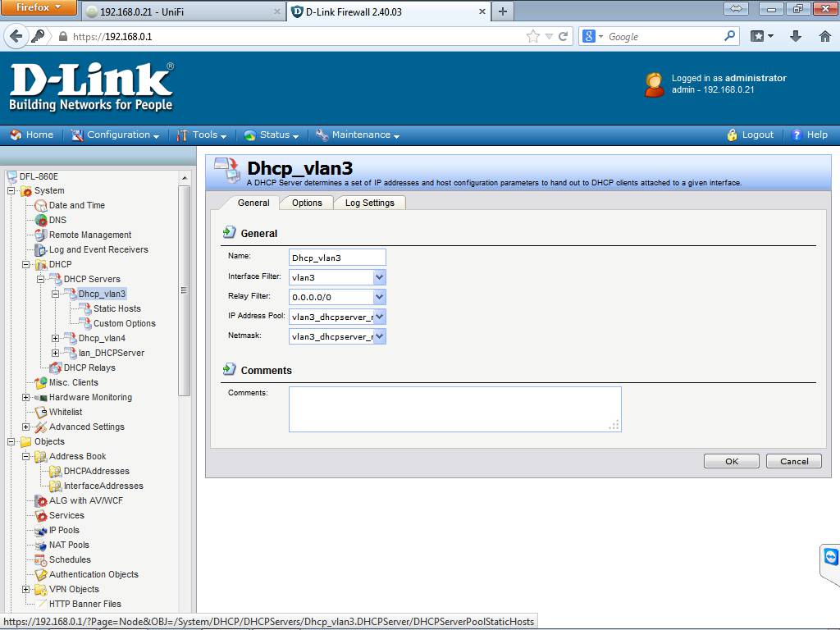Expand the Dhcp_vlan4 node
Screen dimensions: 840x630
55,339
